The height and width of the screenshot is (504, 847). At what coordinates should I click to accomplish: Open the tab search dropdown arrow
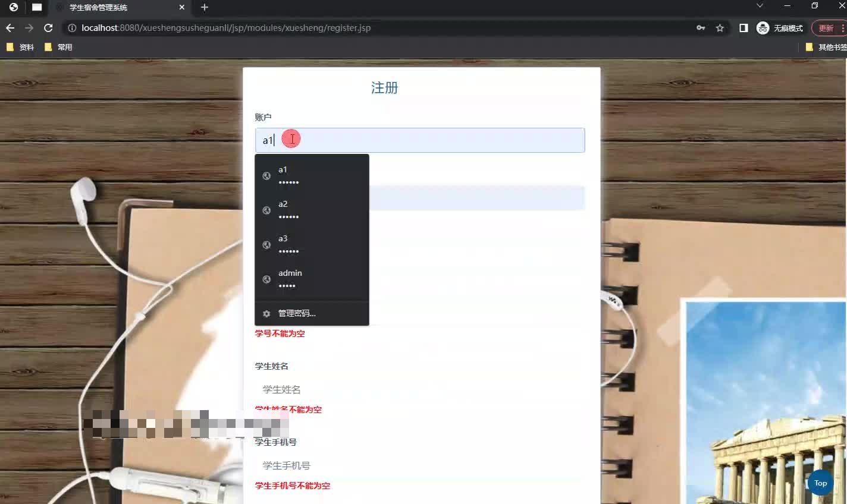760,6
